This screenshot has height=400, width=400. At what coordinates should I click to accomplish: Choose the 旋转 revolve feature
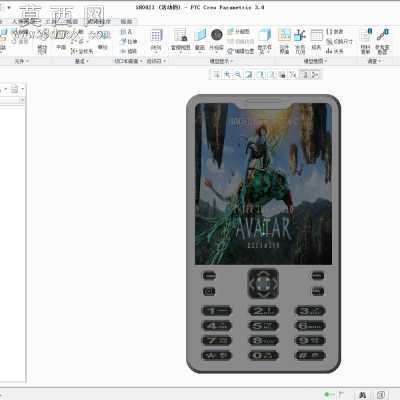coord(128,51)
